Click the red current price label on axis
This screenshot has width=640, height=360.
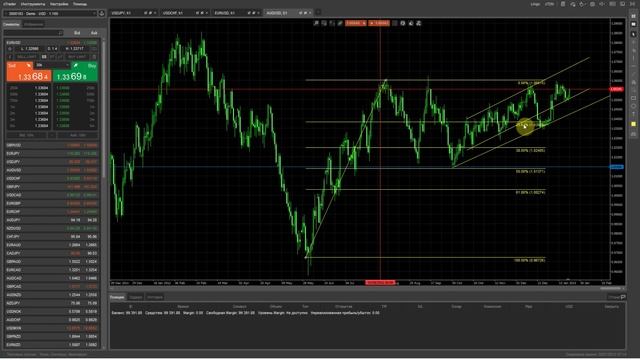coord(616,89)
